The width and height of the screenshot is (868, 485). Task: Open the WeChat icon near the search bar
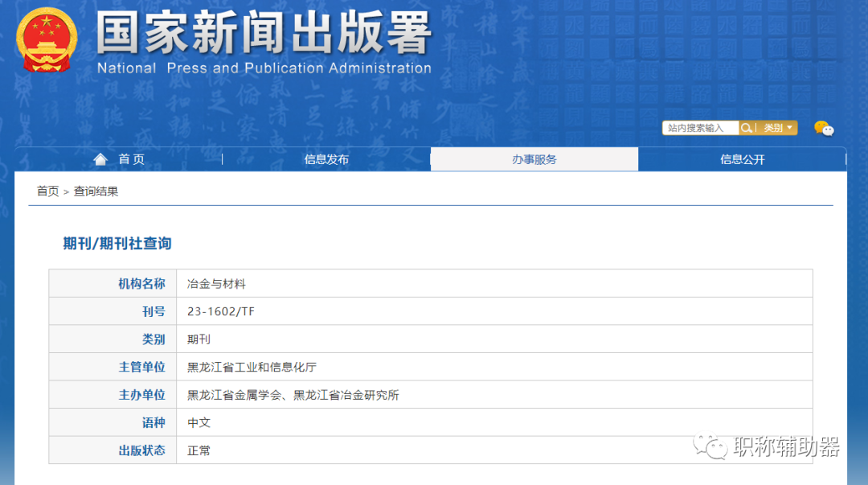823,129
